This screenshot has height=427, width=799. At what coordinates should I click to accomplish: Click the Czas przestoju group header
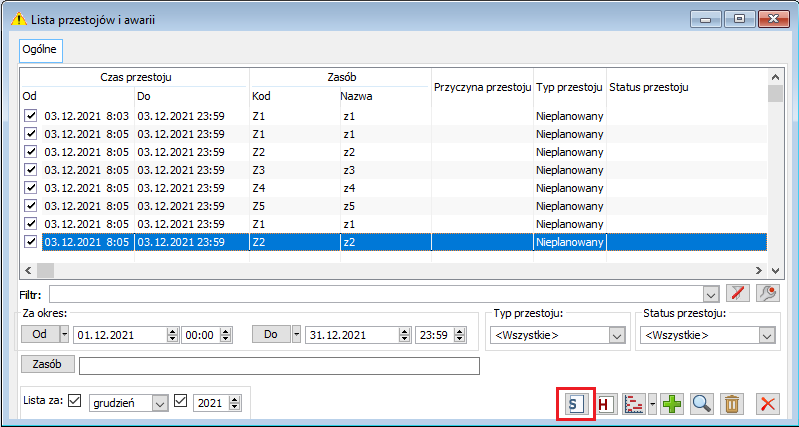(x=135, y=77)
